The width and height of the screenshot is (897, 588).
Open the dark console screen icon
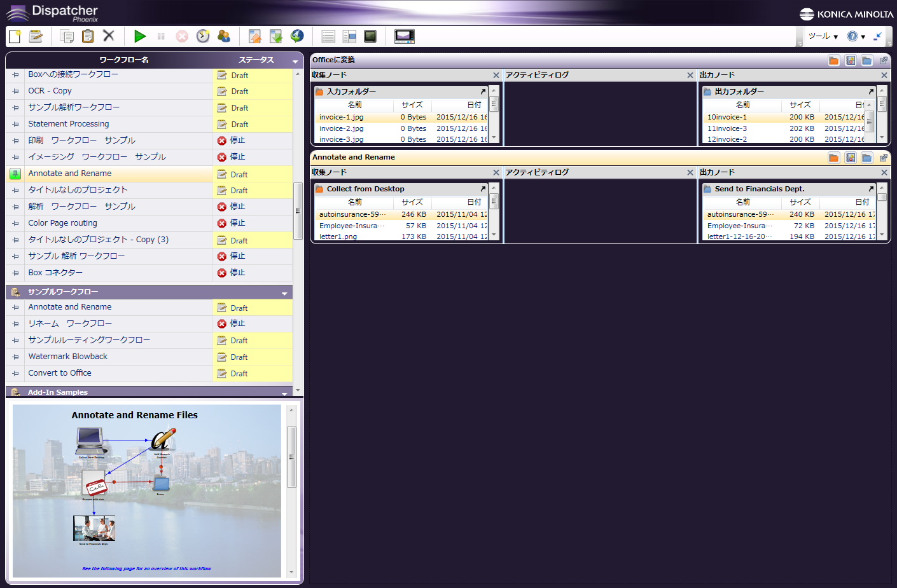click(x=370, y=36)
